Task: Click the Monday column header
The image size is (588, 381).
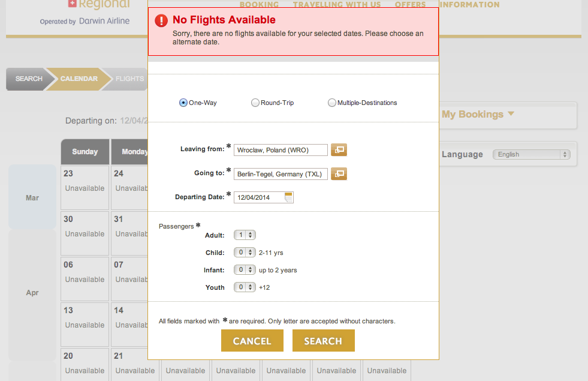Action: (129, 152)
